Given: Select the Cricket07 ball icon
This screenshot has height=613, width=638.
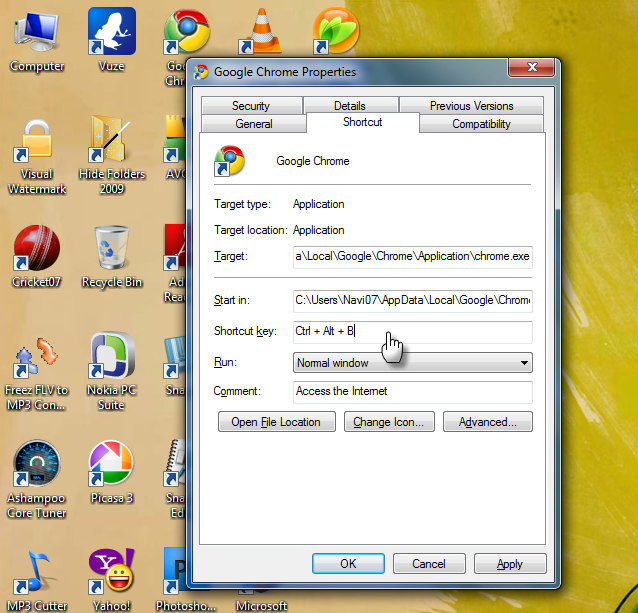Looking at the screenshot, I should click(37, 256).
